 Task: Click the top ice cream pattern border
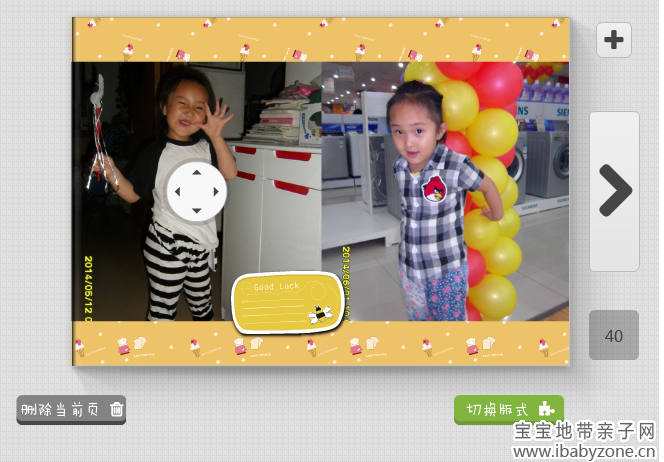click(320, 40)
